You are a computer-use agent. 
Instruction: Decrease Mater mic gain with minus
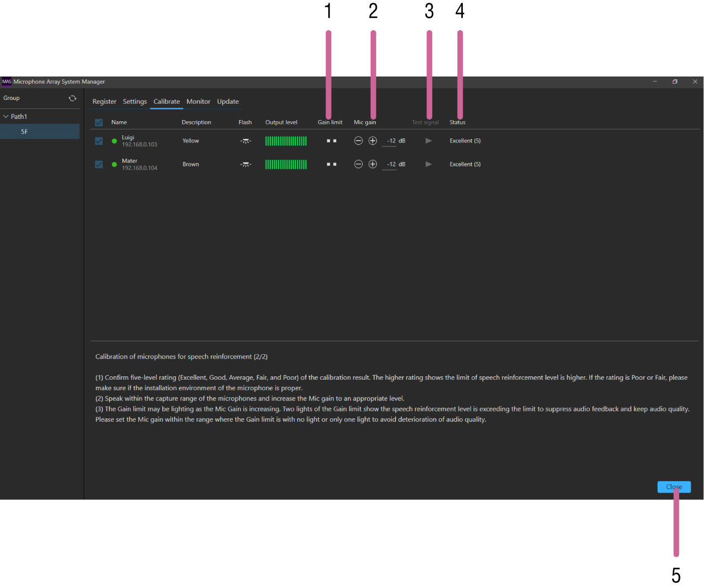click(x=358, y=164)
